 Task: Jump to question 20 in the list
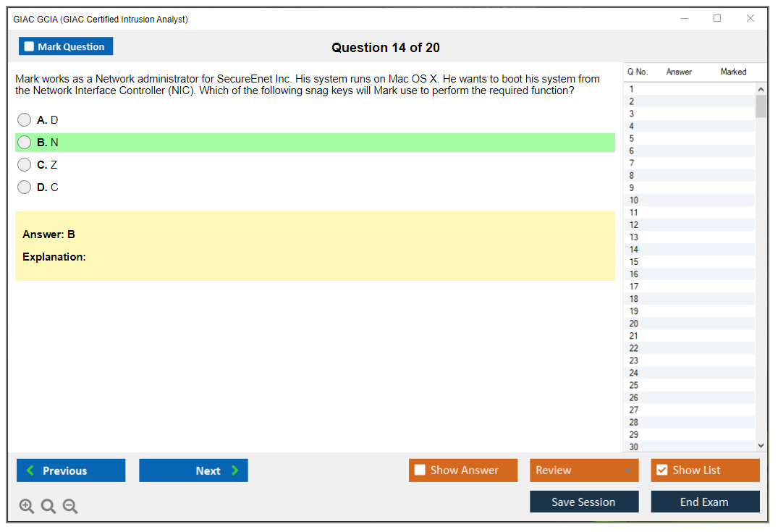click(x=634, y=324)
